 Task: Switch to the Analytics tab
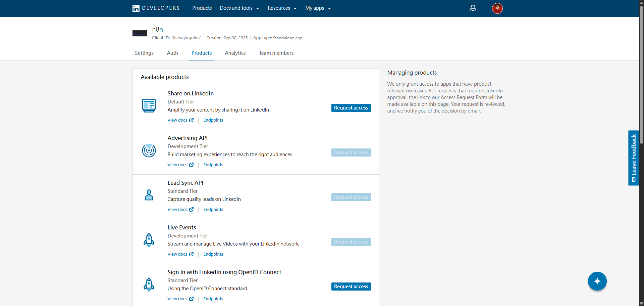coord(235,53)
